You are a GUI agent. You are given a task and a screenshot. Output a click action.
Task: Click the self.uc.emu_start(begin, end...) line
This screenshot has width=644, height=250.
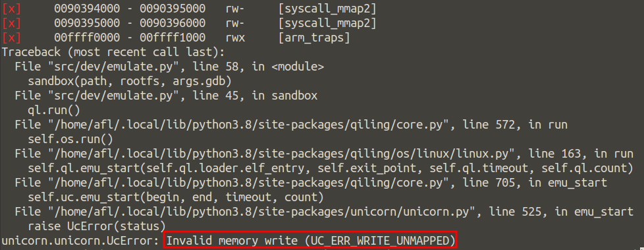(176, 197)
